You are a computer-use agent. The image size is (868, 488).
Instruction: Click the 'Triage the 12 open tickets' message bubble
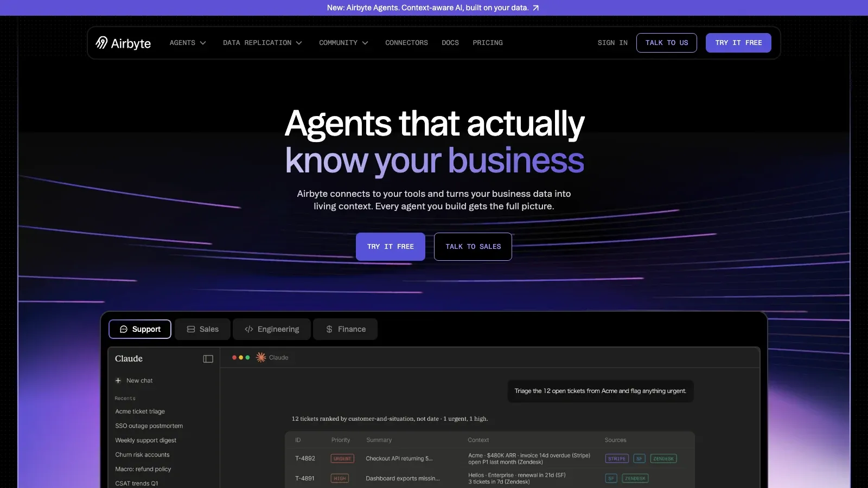(x=600, y=391)
